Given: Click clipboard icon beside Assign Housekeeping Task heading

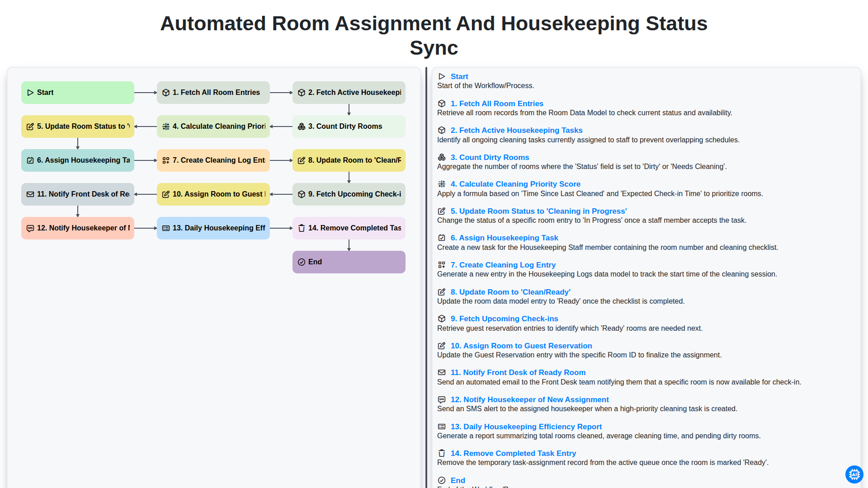Looking at the screenshot, I should [442, 238].
